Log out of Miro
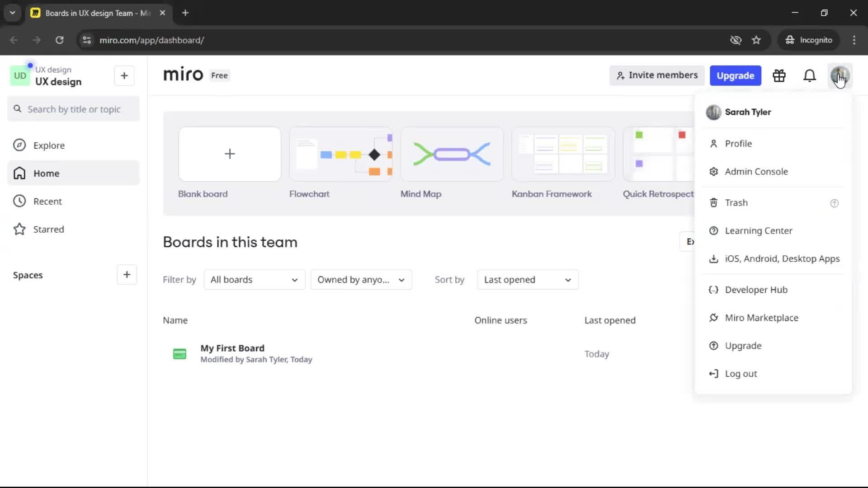This screenshot has width=868, height=488. tap(773, 374)
